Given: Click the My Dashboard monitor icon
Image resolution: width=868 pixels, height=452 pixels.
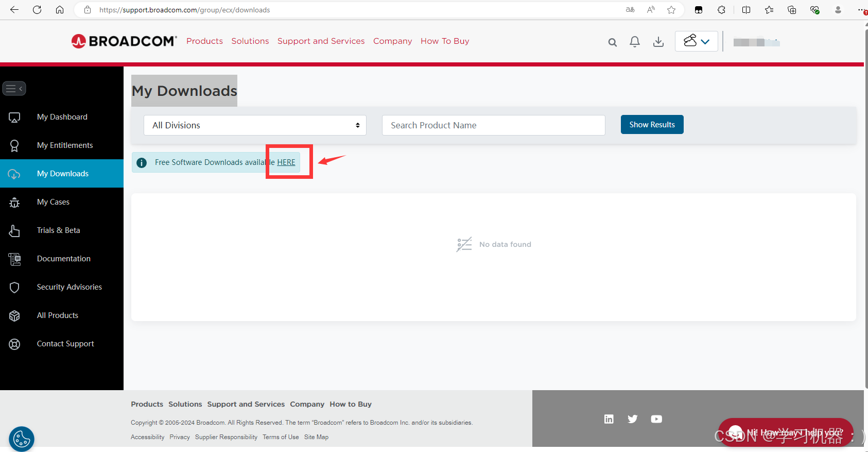Looking at the screenshot, I should click(x=14, y=118).
